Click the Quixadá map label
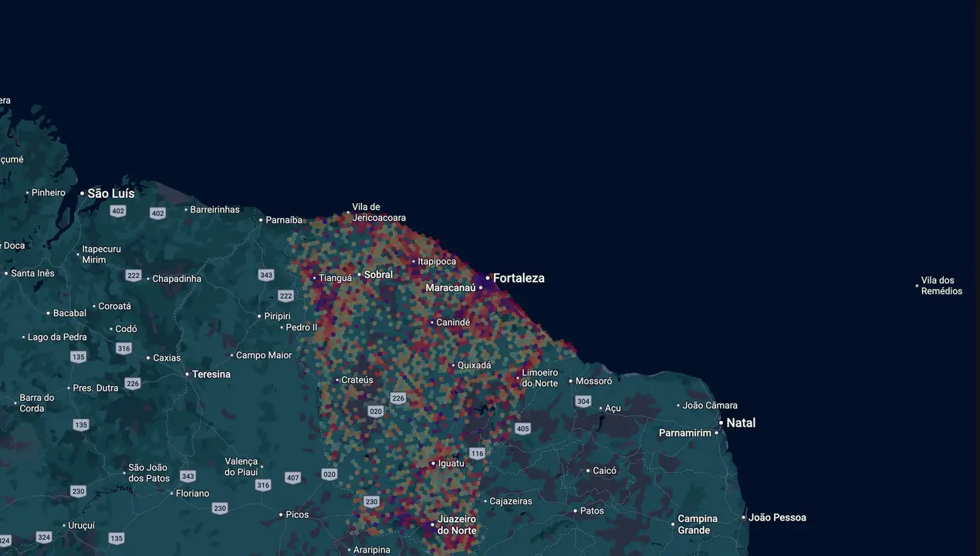Viewport: 980px width, 556px height. (475, 365)
